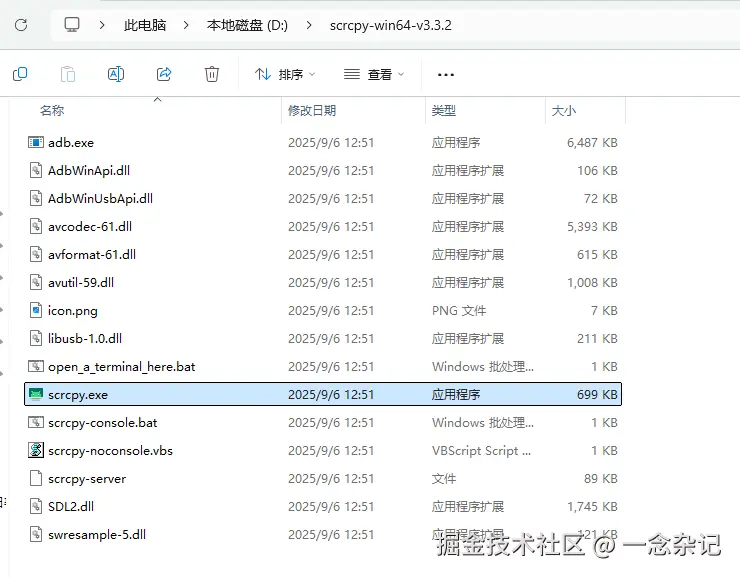
Task: Open the 查看 view dropdown
Action: 374,75
